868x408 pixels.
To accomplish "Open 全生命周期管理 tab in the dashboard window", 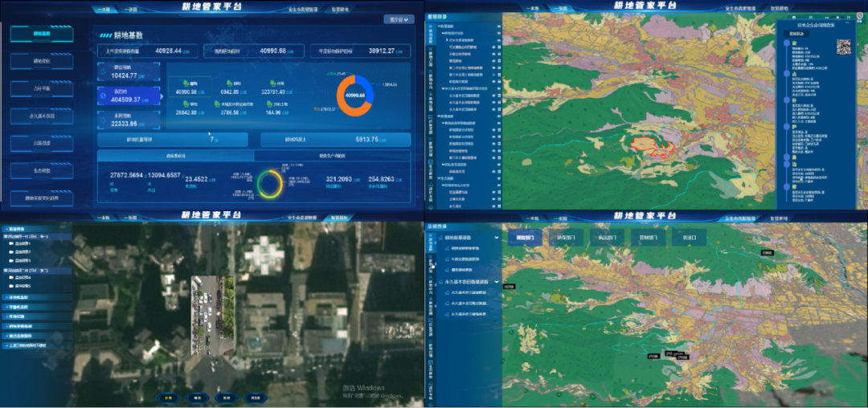I will pos(303,10).
